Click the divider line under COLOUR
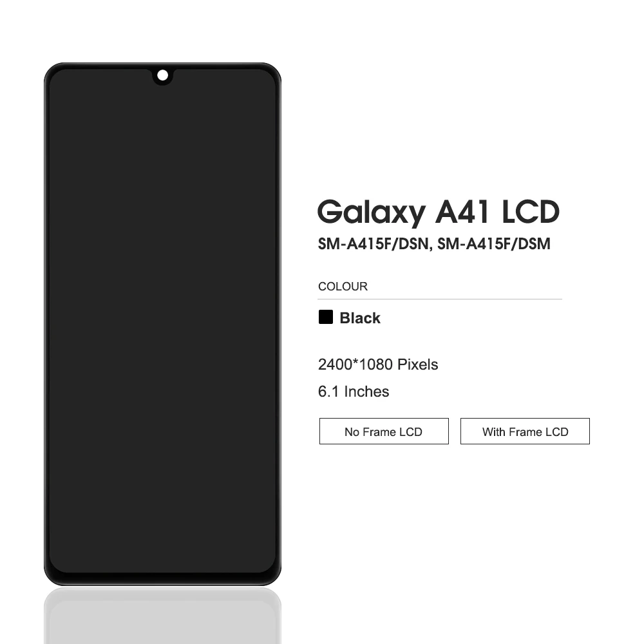Screen dimensions: 644x644 tap(440, 299)
